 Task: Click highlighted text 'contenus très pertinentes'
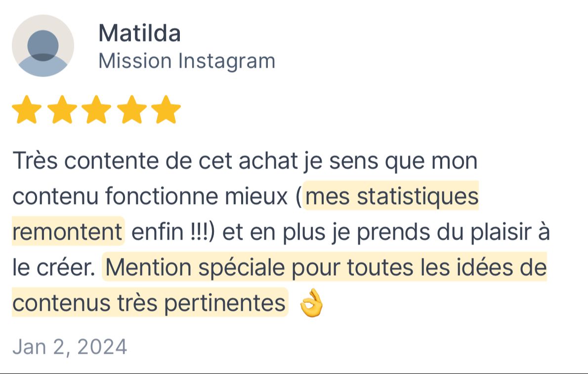click(149, 303)
